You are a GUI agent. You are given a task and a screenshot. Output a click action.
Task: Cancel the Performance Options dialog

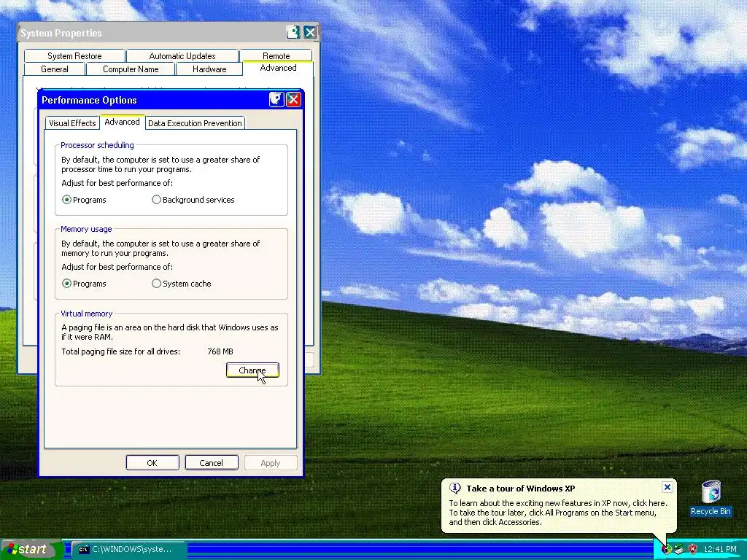(x=211, y=463)
